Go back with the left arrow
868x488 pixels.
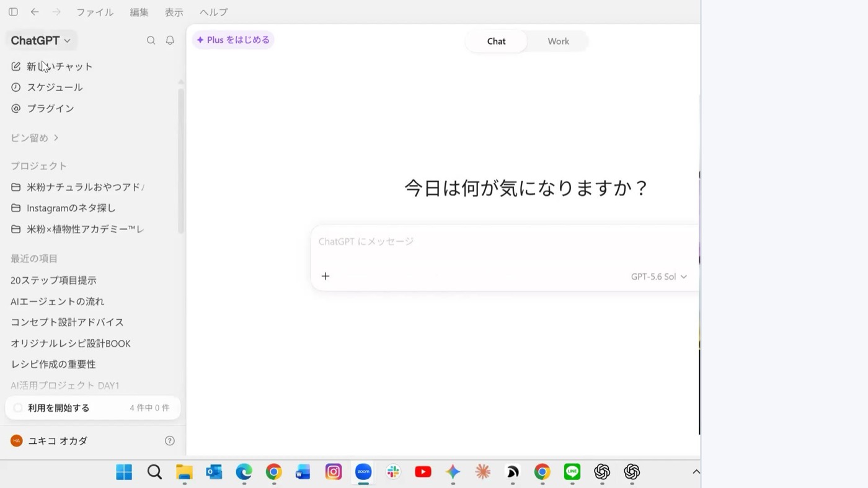[35, 12]
